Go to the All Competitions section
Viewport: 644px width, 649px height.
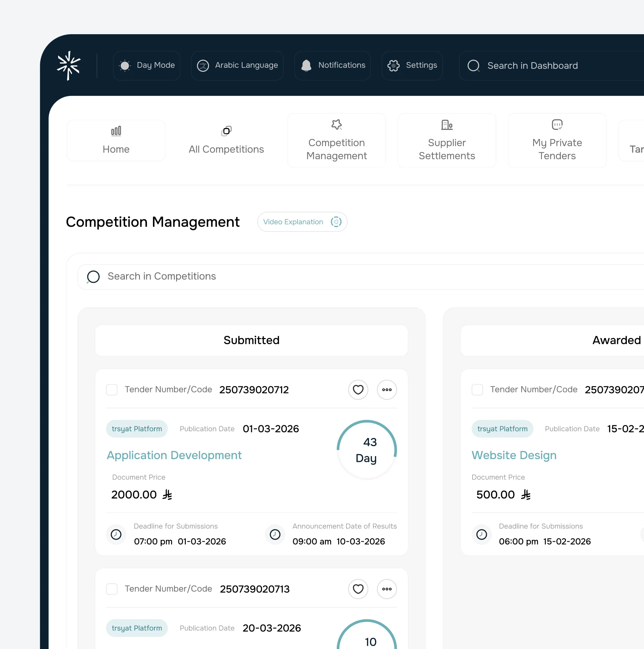click(226, 141)
